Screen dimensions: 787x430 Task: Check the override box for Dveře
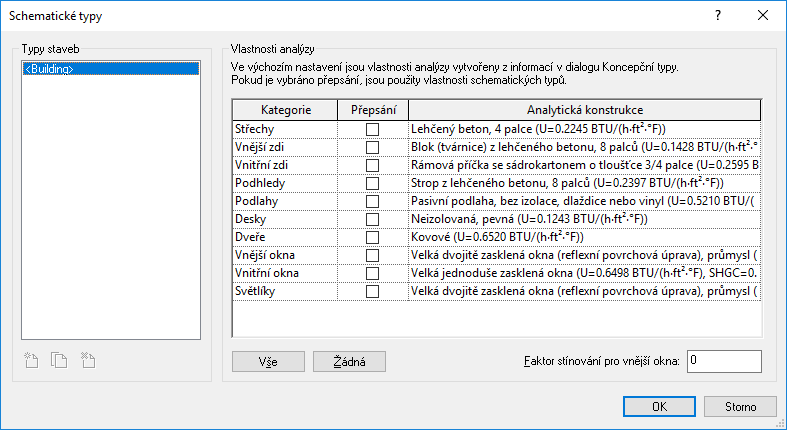pyautogui.click(x=373, y=238)
